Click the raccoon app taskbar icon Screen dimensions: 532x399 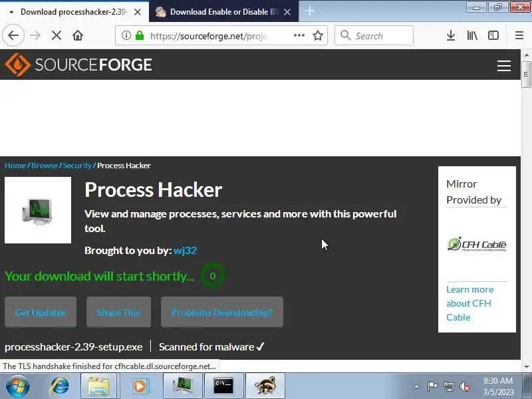pos(265,386)
